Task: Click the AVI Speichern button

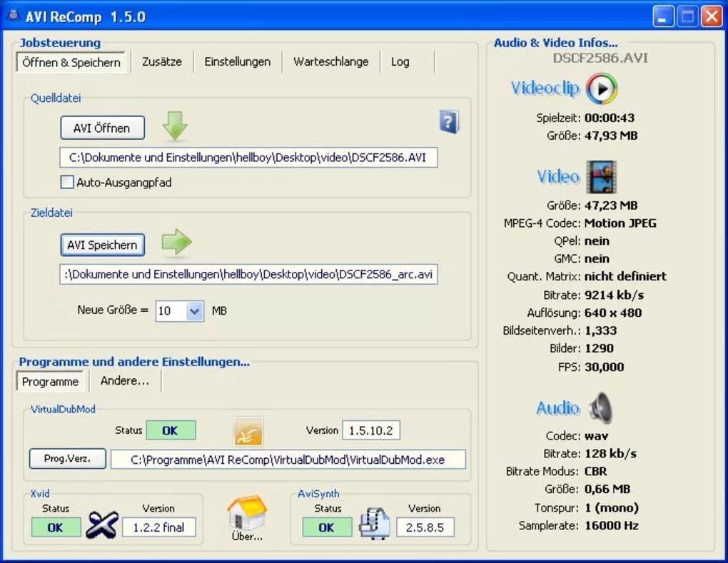Action: pos(102,245)
